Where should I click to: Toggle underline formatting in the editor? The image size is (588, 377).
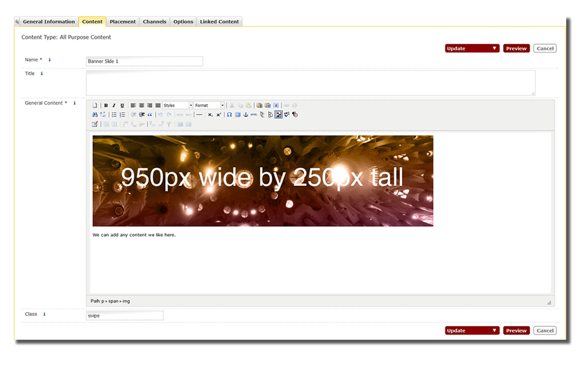122,106
